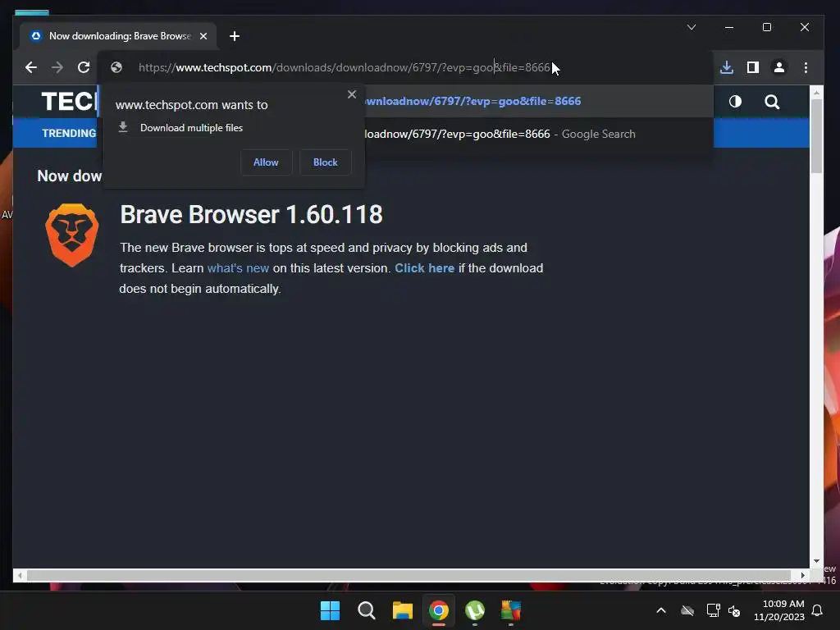The image size is (840, 630).
Task: Show hidden tray icons chevron
Action: [661, 610]
